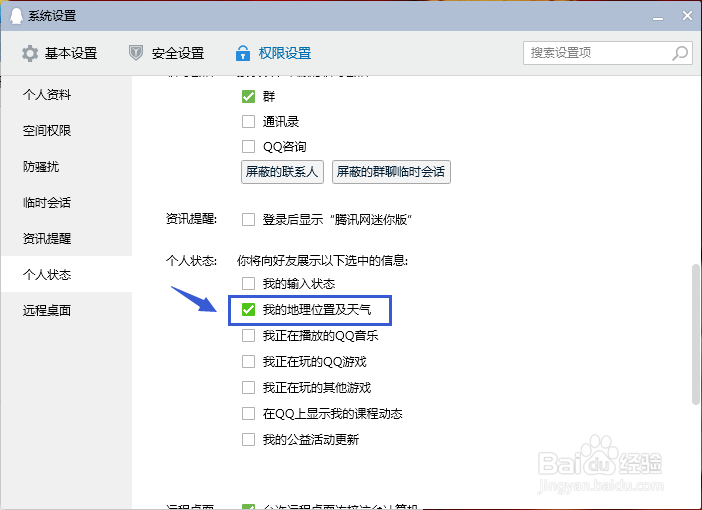Open the 基本设置 tab
This screenshot has width=702, height=510.
(x=60, y=53)
